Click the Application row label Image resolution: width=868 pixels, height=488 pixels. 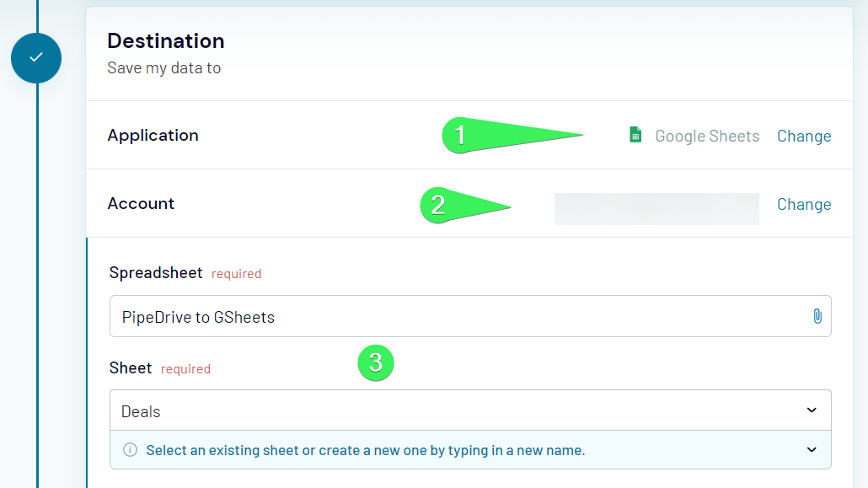153,135
